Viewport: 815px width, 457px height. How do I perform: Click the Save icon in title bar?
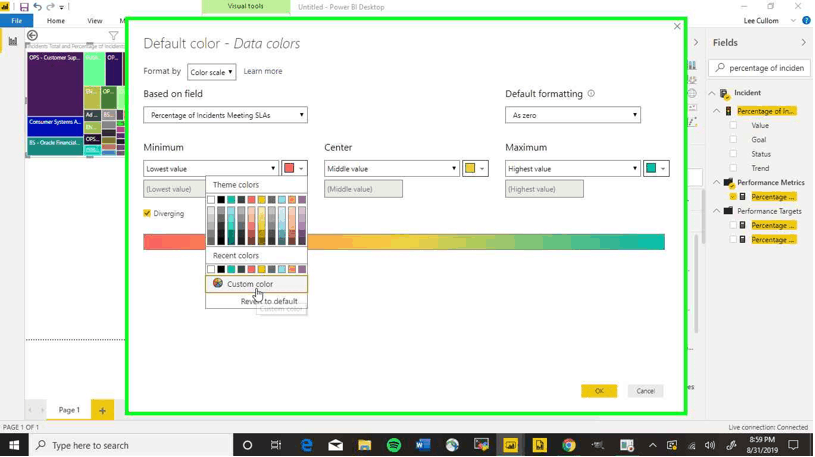[24, 7]
